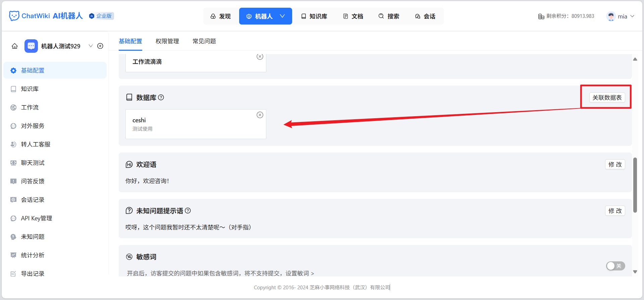Click the help icon beside 未知问题提示语

coord(188,211)
